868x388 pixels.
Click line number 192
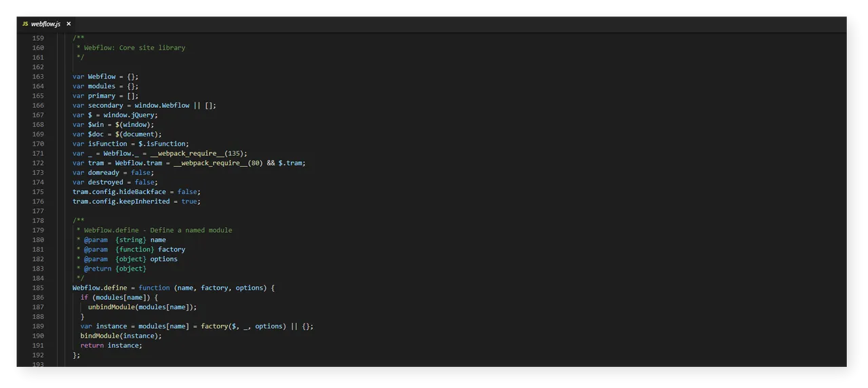(x=38, y=355)
